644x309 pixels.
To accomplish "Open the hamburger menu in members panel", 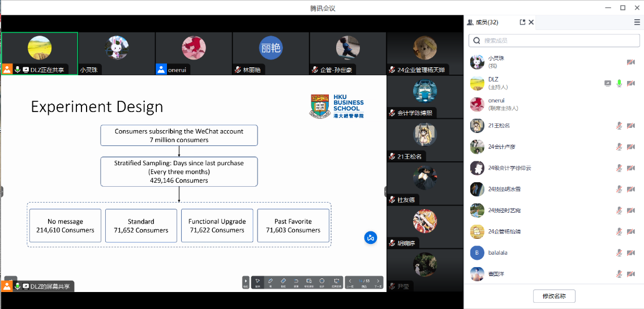I will click(x=637, y=22).
